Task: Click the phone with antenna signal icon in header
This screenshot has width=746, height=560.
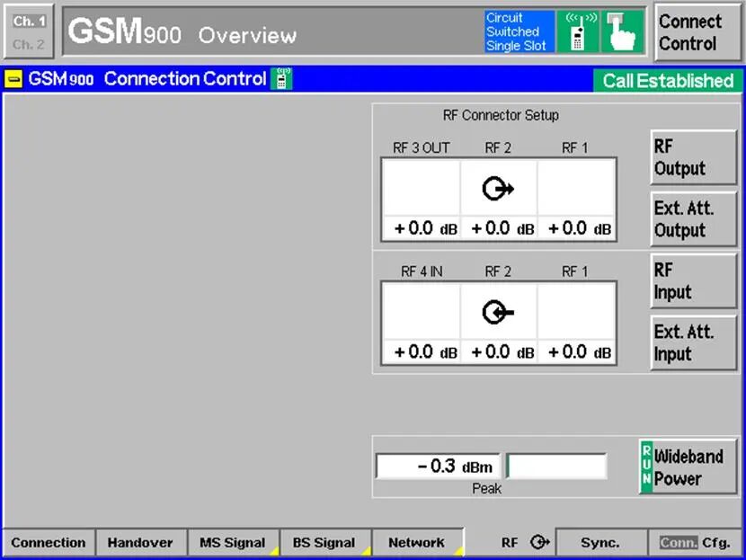Action: (578, 31)
